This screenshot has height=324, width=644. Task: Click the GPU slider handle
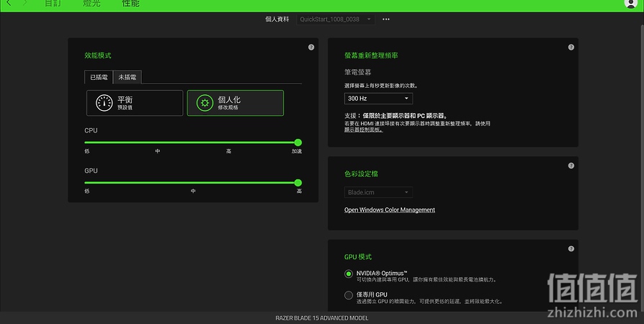(298, 183)
